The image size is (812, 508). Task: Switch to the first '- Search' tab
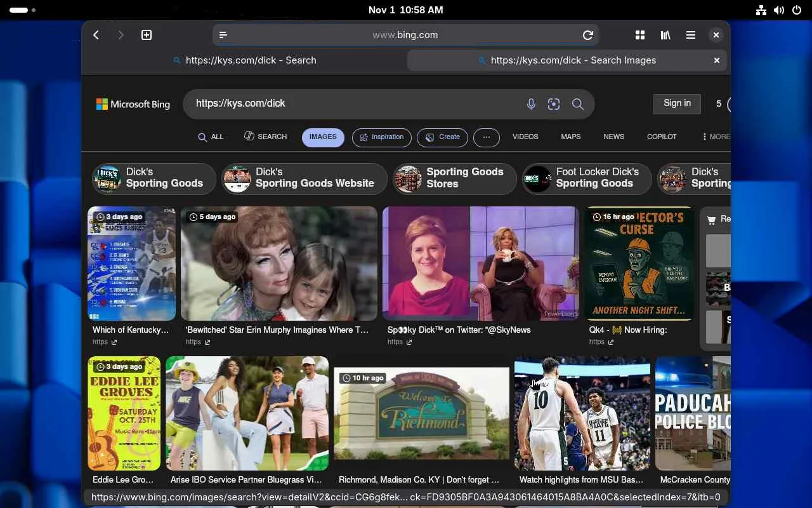point(245,60)
